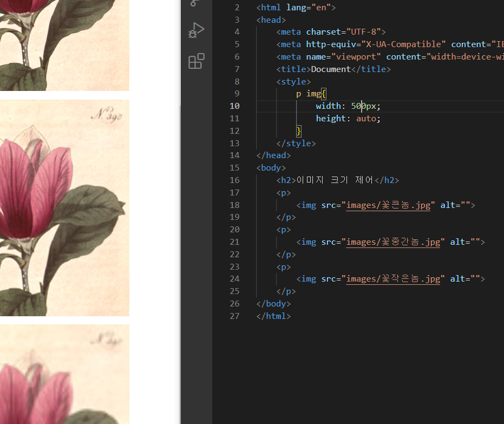Image resolution: width=504 pixels, height=424 pixels.
Task: Open the Run and Debug view
Action: pos(196,30)
